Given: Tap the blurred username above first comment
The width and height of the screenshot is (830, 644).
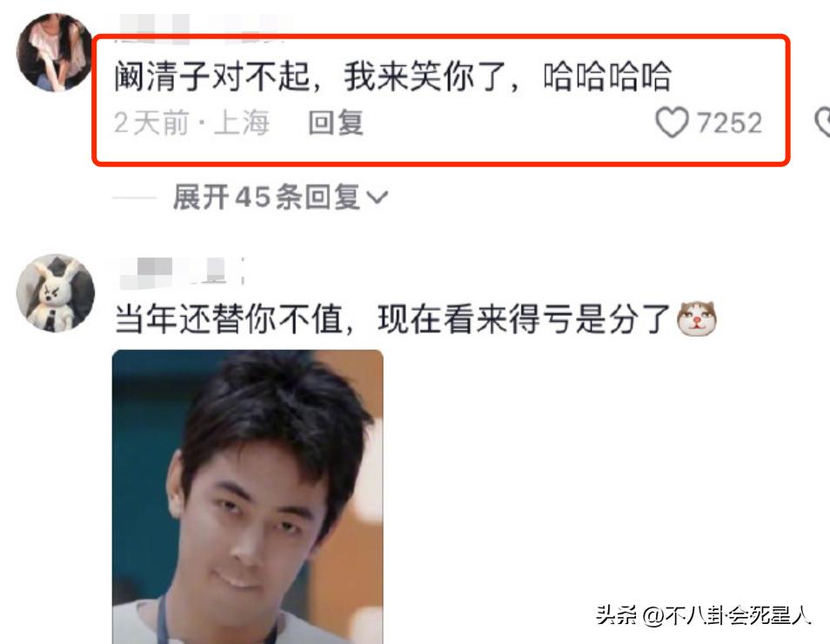Looking at the screenshot, I should tap(204, 26).
